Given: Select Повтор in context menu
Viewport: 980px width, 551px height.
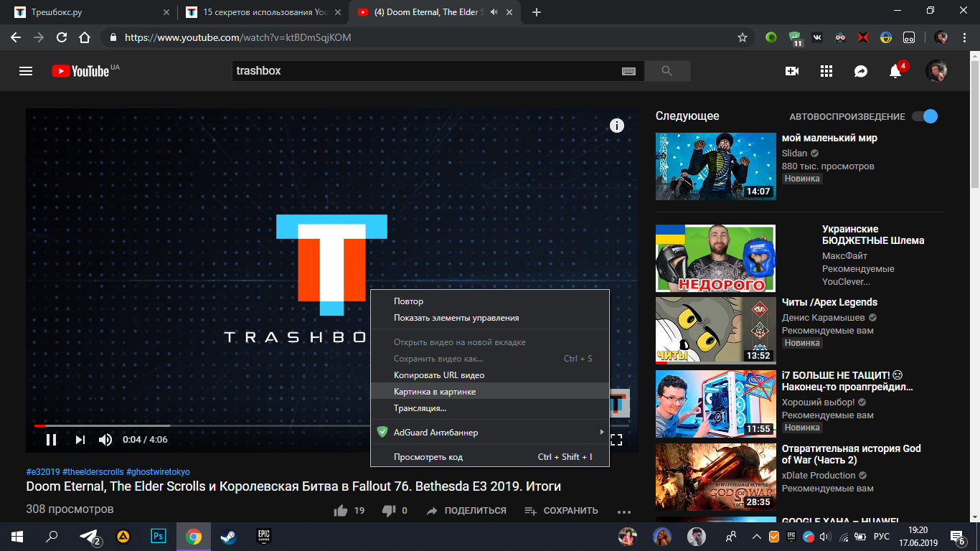Looking at the screenshot, I should [490, 301].
